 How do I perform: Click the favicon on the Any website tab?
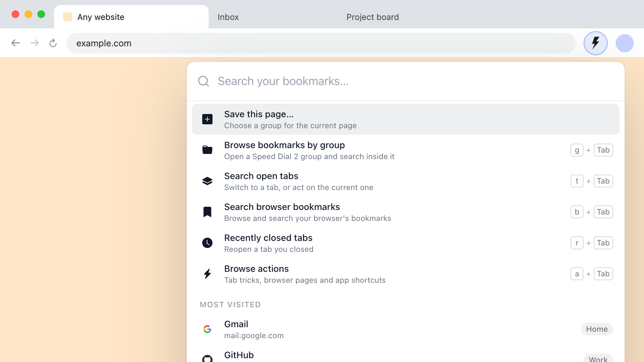click(x=68, y=17)
